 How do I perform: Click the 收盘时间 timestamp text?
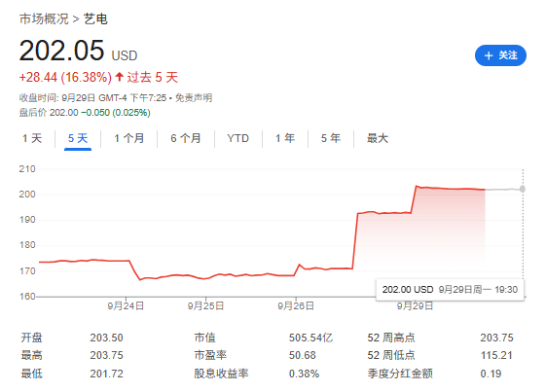92,98
